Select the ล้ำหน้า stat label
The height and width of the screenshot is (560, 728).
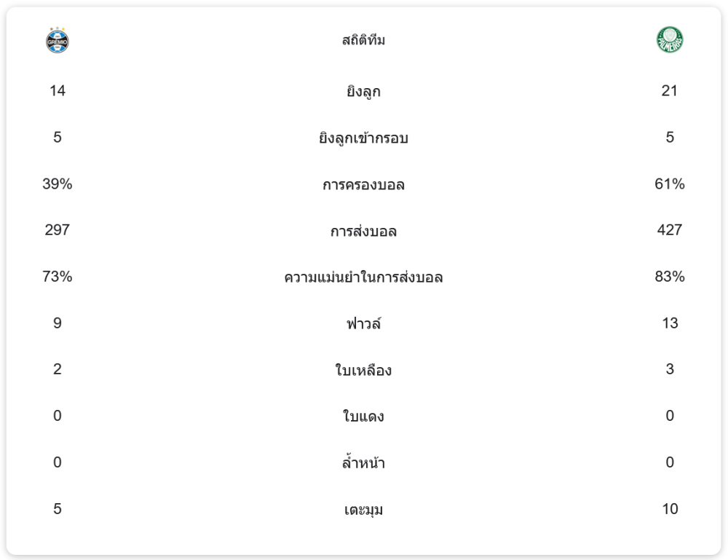363,463
